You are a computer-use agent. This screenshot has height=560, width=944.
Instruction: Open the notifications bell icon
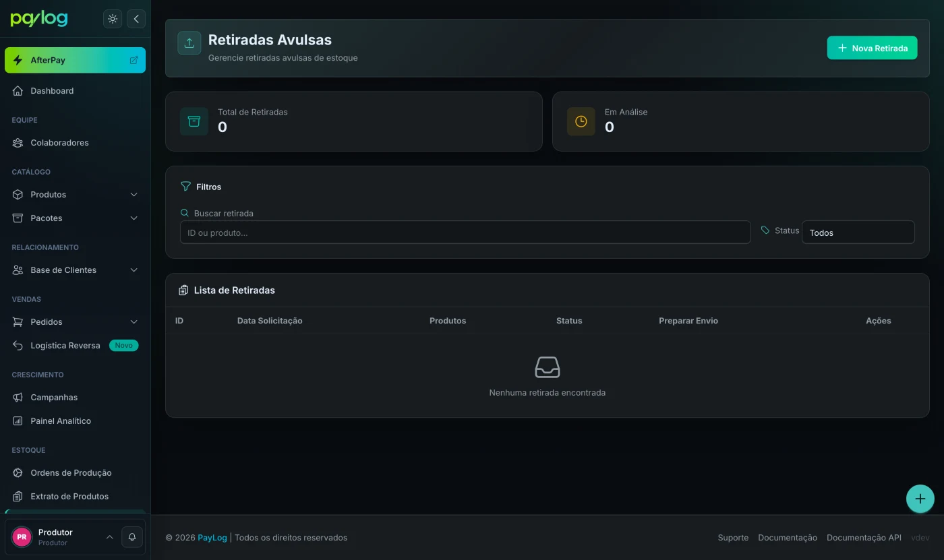tap(132, 537)
